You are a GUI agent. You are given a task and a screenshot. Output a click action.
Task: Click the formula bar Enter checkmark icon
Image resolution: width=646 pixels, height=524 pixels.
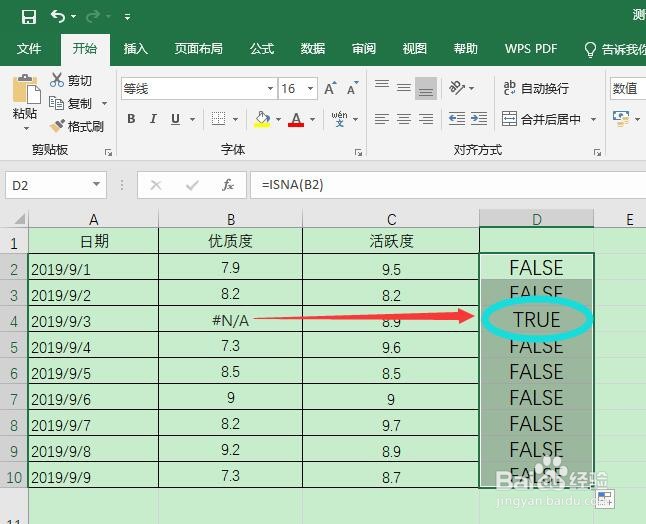pos(192,185)
